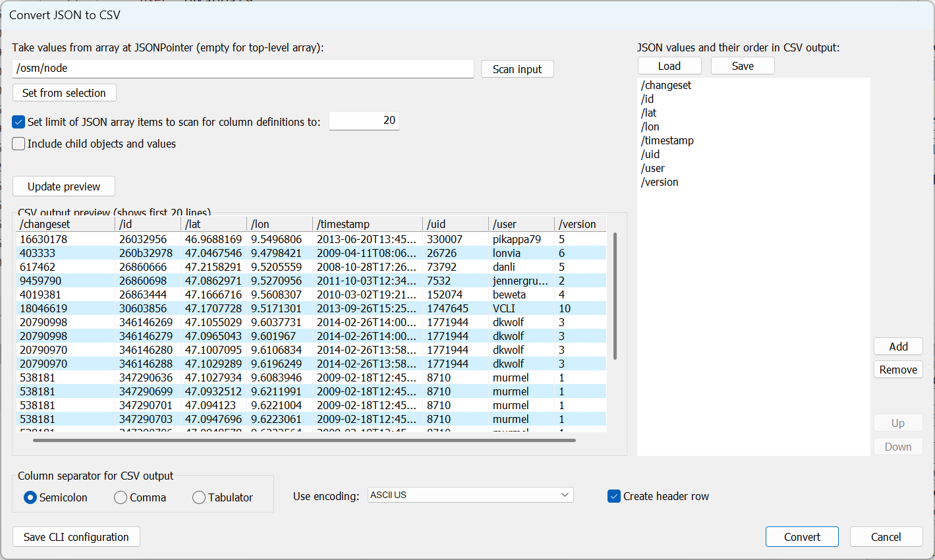Click the Down reorder button
This screenshot has width=935, height=560.
(898, 447)
